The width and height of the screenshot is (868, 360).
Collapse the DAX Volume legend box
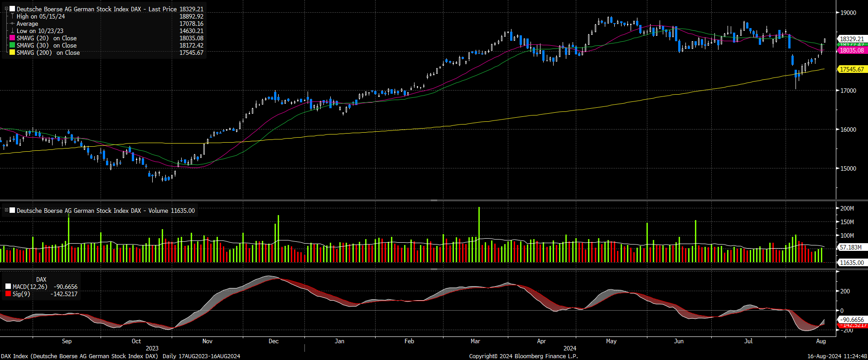point(6,210)
